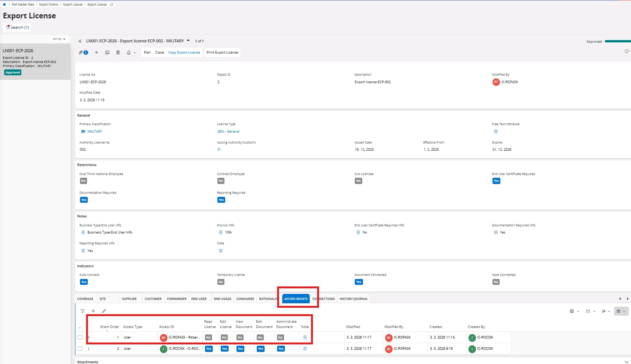Open the export table dropdown
This screenshot has height=364, width=631.
tap(591, 311)
